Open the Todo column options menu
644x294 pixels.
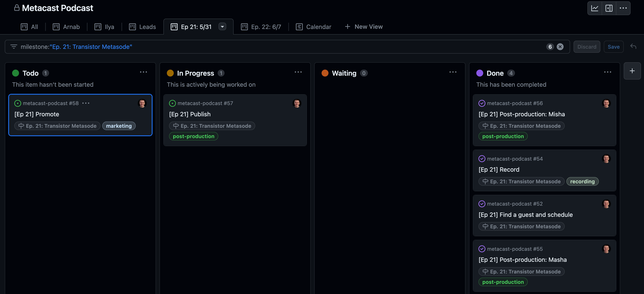tap(143, 72)
